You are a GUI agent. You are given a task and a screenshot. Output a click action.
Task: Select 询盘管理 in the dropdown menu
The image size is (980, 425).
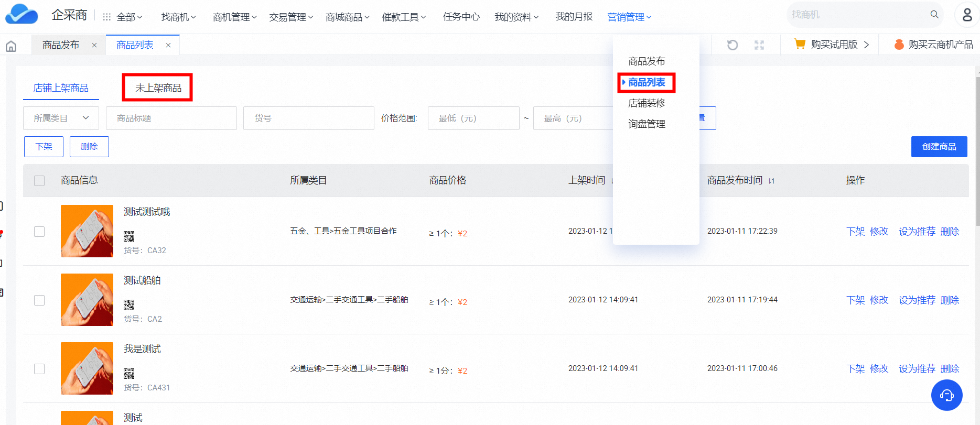(x=647, y=124)
